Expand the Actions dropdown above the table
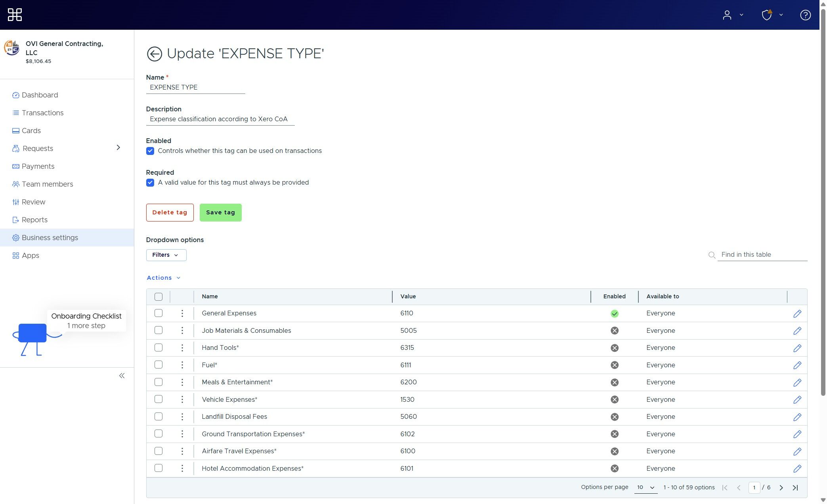The width and height of the screenshot is (827, 504). (x=163, y=277)
